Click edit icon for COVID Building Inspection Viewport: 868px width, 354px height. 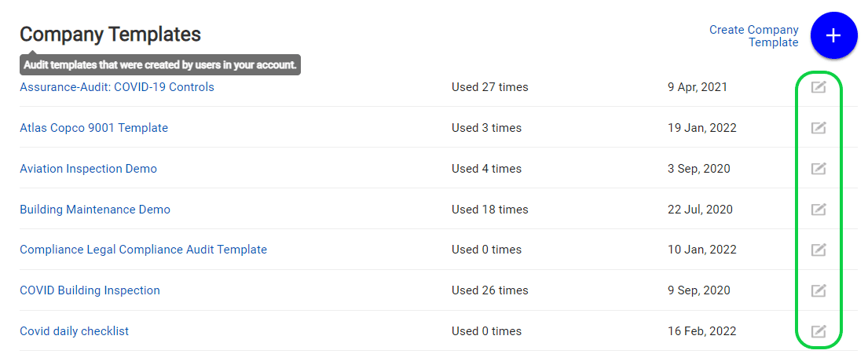819,290
